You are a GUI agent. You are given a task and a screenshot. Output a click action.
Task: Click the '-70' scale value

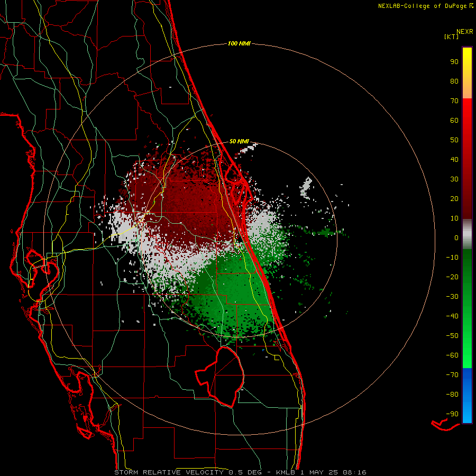point(452,375)
